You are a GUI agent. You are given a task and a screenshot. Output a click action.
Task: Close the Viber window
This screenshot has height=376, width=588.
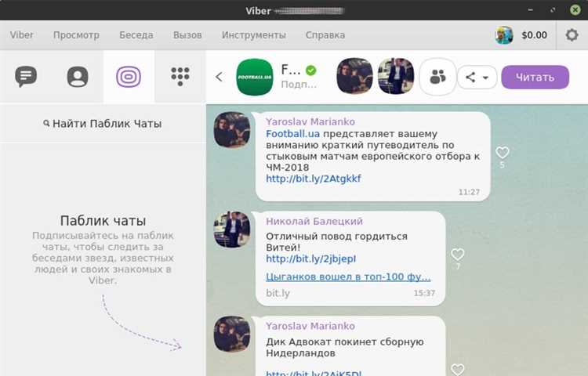click(x=575, y=9)
